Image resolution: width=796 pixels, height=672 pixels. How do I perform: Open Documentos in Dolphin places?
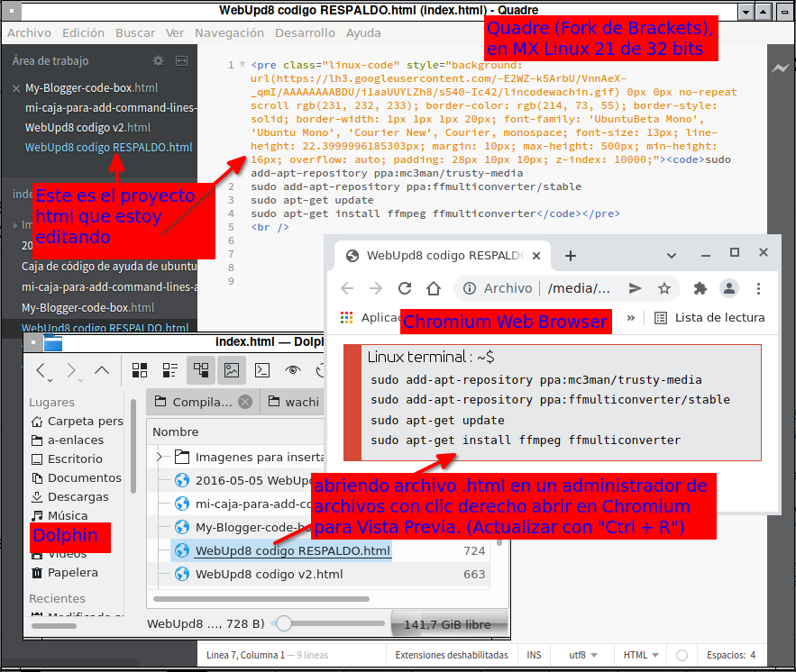coord(76,477)
